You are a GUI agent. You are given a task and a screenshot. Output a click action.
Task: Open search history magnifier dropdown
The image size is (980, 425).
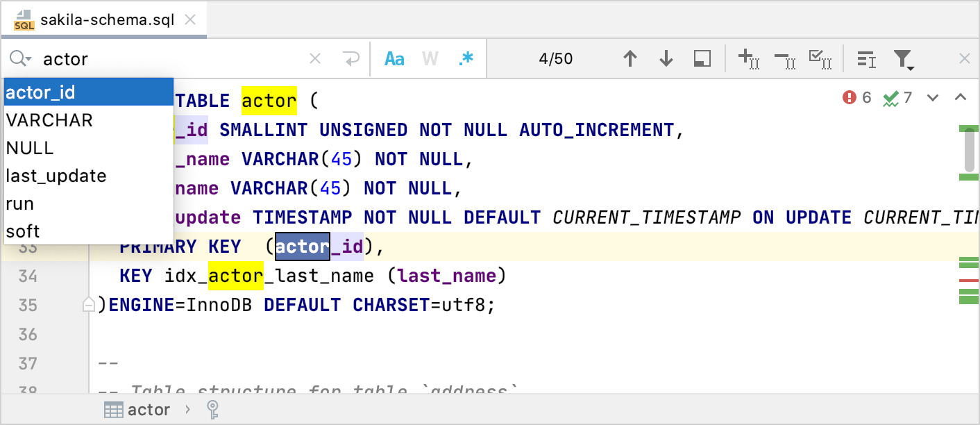20,59
